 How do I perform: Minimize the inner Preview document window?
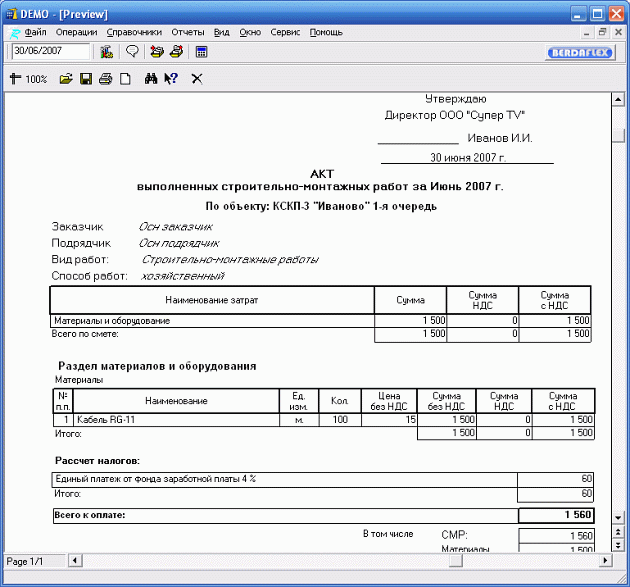587,32
